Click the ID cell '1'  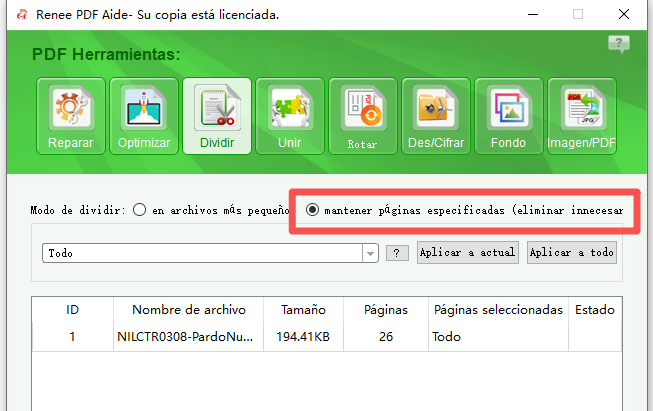click(72, 336)
